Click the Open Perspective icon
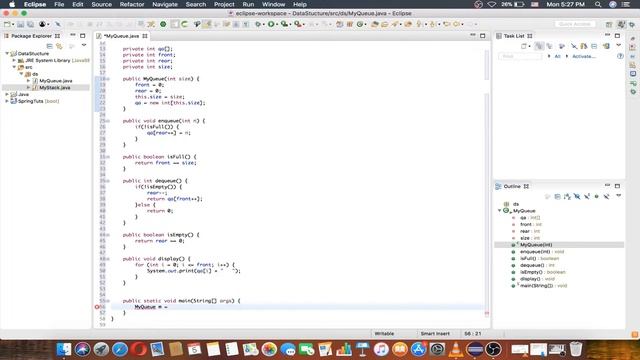Viewport: 640px width, 360px height. coord(609,24)
